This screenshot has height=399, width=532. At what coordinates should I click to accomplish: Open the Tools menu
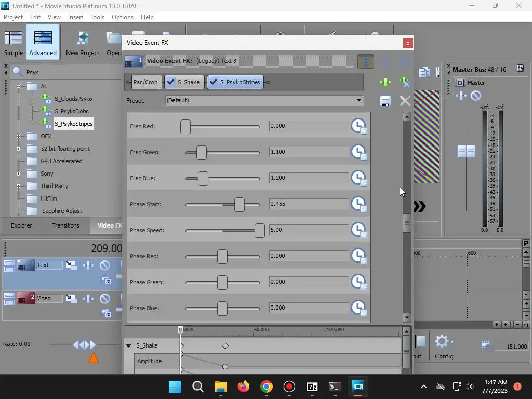coord(97,17)
